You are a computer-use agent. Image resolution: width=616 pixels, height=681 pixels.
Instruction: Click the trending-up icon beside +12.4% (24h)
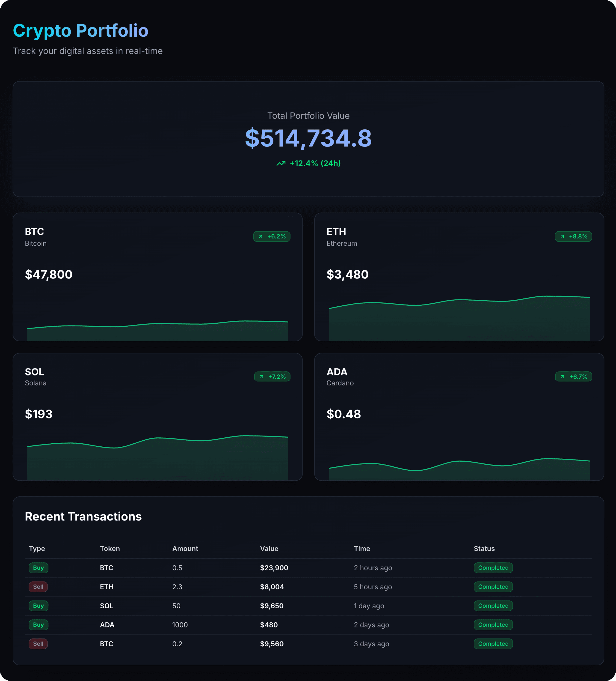[x=281, y=164]
